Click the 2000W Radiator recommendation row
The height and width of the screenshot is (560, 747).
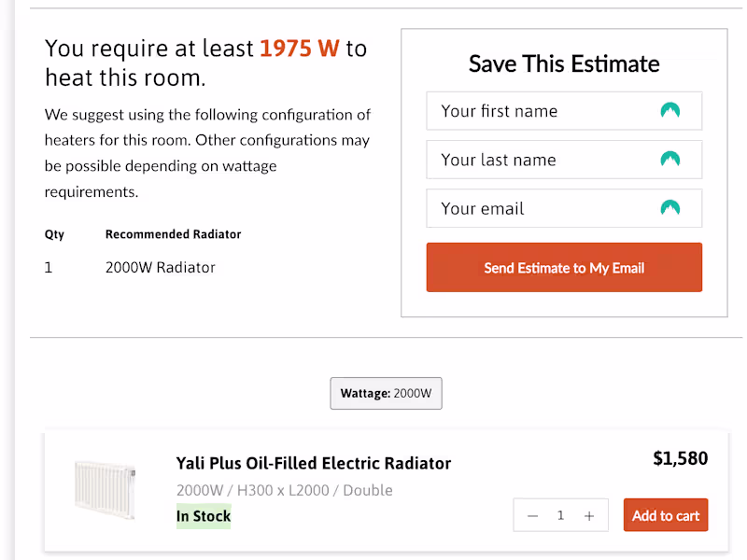point(160,268)
